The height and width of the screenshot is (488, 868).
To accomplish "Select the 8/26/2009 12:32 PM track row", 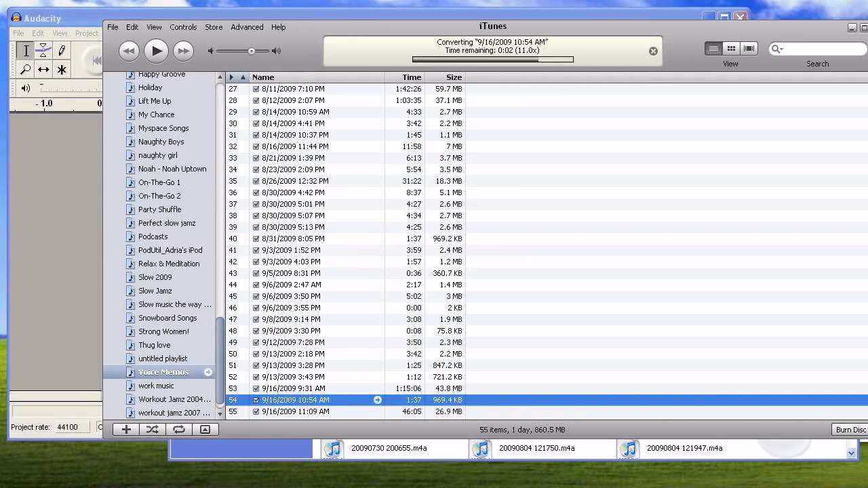I will [547, 181].
